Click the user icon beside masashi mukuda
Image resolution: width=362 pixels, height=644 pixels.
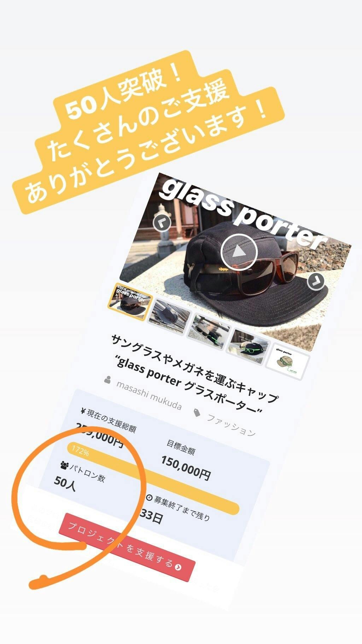coord(108,380)
